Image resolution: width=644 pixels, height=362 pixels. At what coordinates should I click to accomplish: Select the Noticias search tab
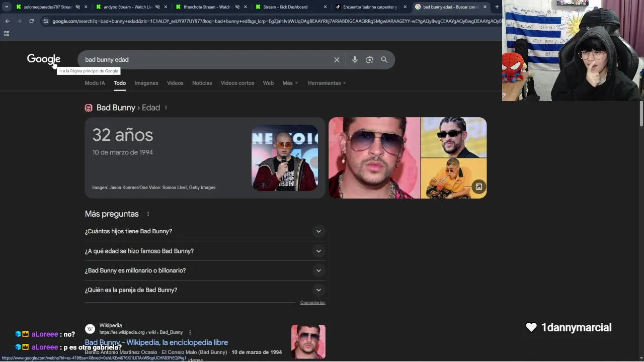(202, 83)
